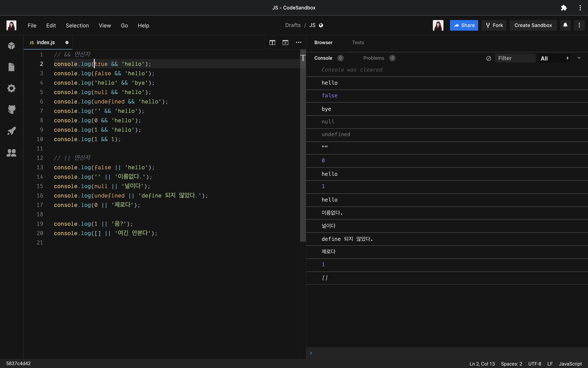Click the console prompt chevron

click(311, 353)
